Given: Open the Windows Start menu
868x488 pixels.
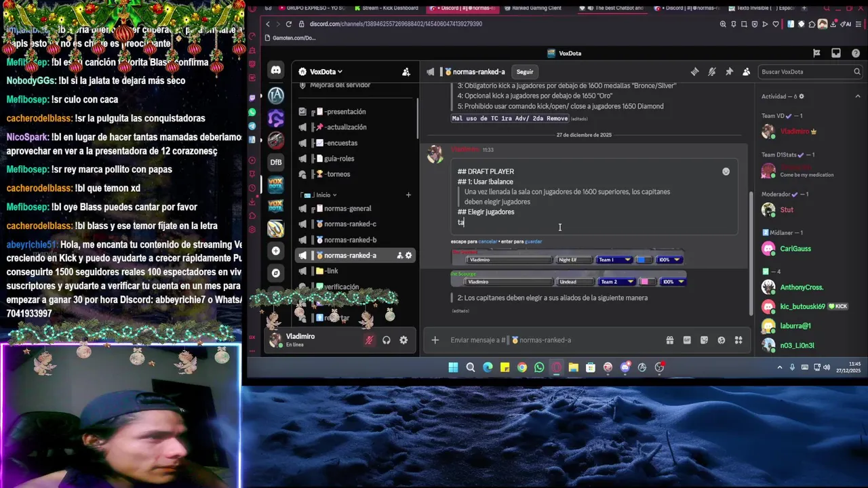Looking at the screenshot, I should (x=453, y=367).
